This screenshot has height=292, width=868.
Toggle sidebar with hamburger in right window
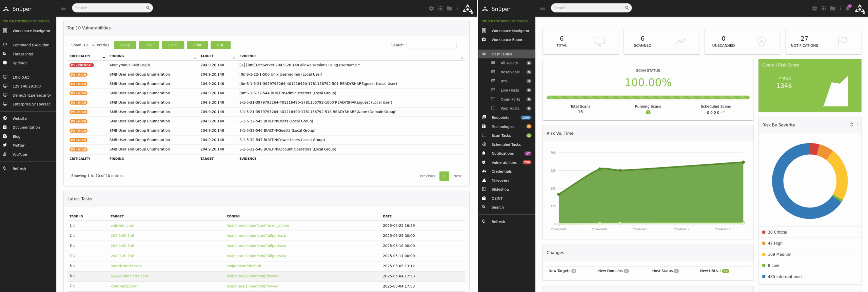coord(542,8)
